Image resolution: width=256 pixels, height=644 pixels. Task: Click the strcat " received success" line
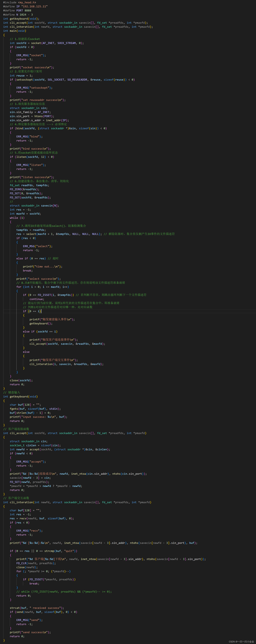[37, 608]
